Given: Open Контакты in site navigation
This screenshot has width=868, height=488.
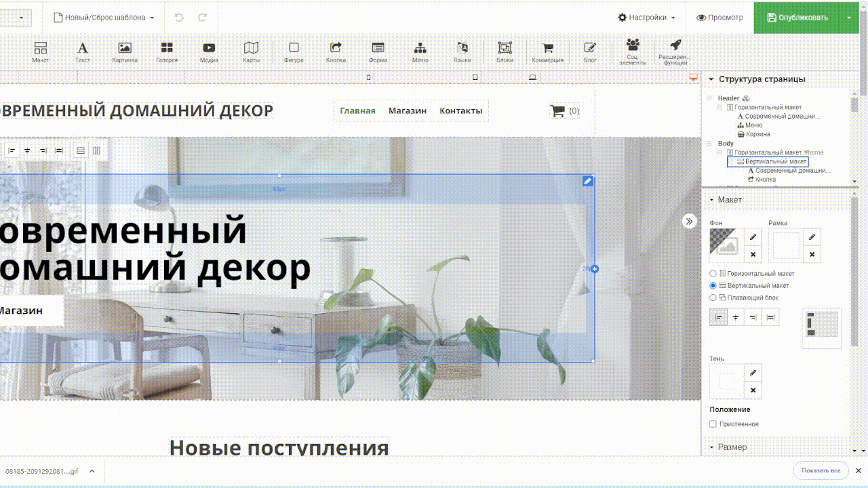Looking at the screenshot, I should [x=460, y=111].
